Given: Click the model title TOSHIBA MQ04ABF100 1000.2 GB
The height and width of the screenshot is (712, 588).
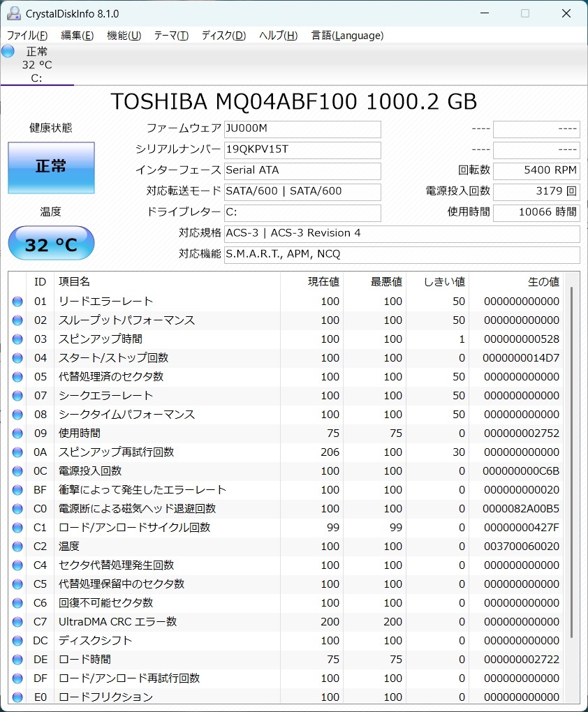Looking at the screenshot, I should coord(294,102).
